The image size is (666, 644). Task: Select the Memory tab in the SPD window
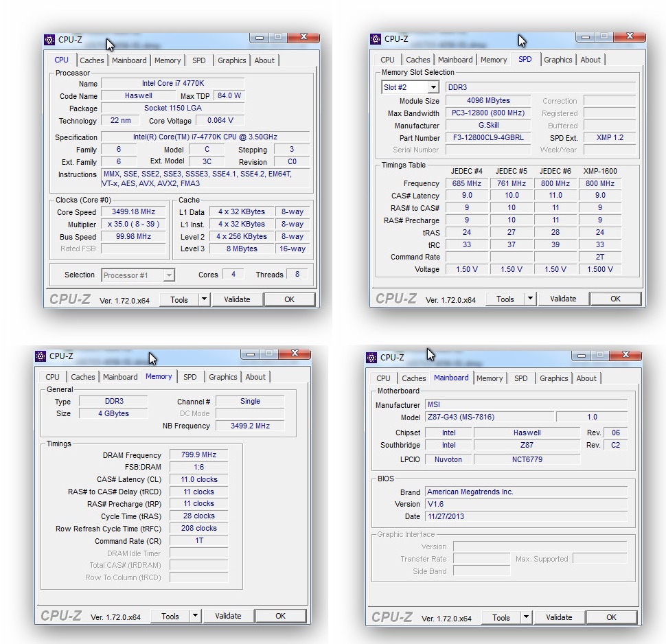point(494,60)
